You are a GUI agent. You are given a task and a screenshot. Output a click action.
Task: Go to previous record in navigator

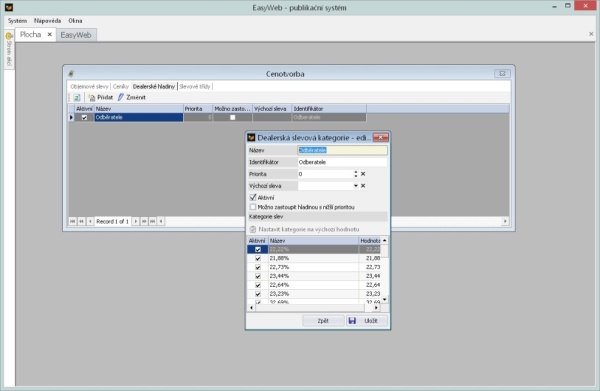(90, 221)
